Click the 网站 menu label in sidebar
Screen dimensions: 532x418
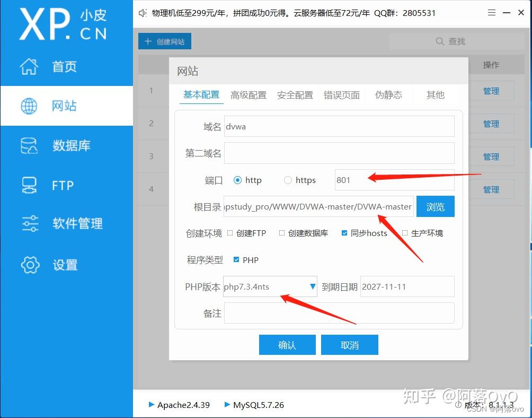click(x=64, y=106)
